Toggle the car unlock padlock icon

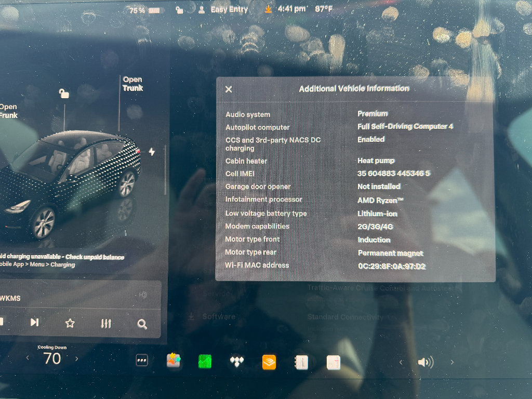click(x=64, y=94)
